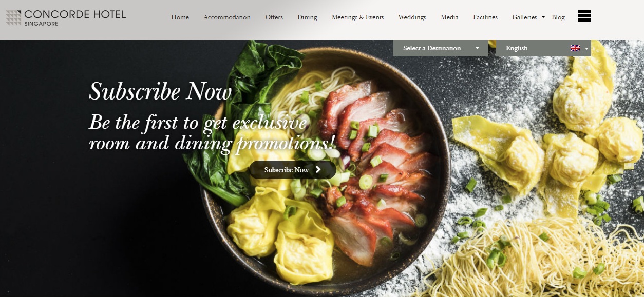Image resolution: width=644 pixels, height=297 pixels.
Task: Open the Accommodation menu item
Action: point(227,17)
